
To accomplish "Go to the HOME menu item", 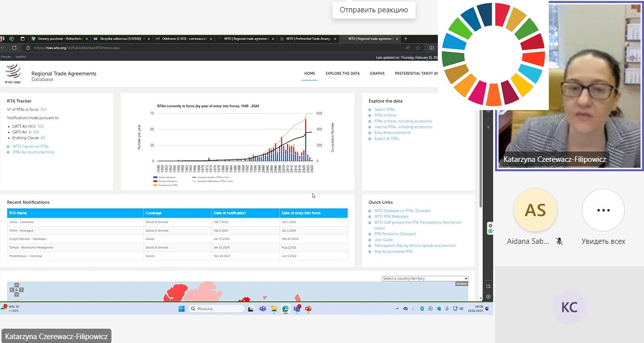I will point(310,74).
